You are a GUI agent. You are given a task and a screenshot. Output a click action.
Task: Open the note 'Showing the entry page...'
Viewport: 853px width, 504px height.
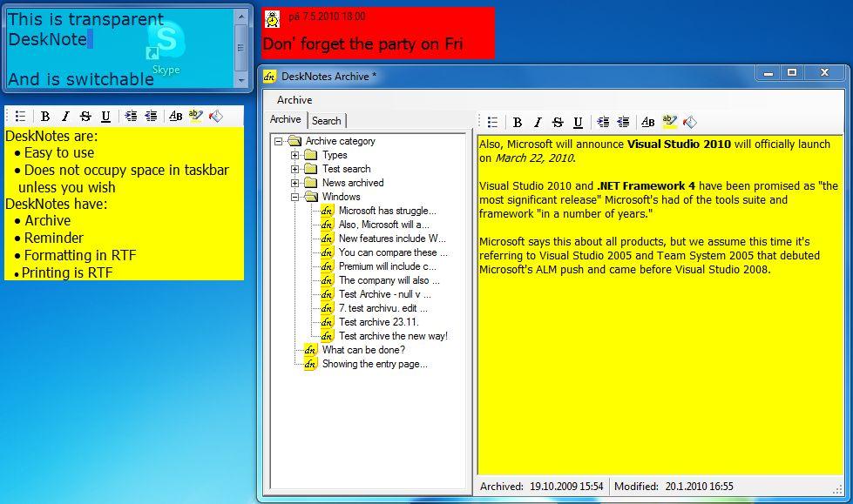[375, 364]
